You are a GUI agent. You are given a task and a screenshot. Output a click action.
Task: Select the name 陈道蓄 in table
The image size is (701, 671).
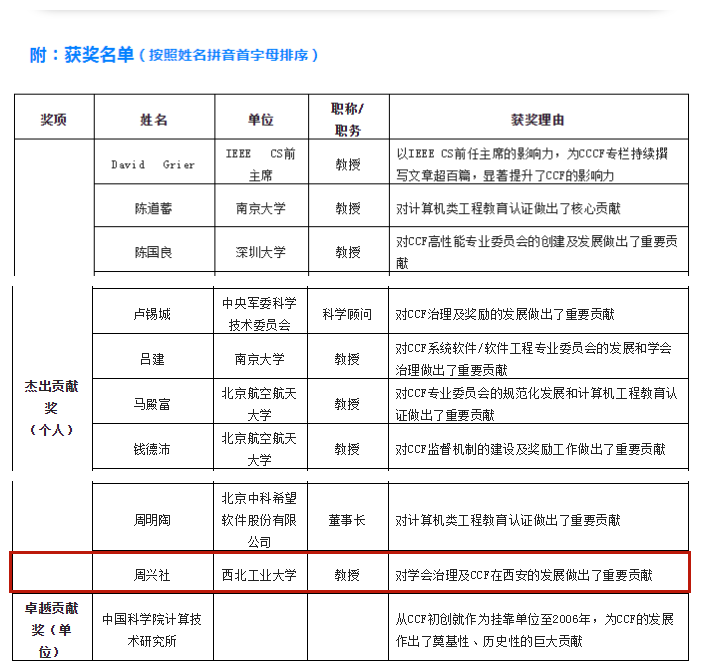coord(153,209)
